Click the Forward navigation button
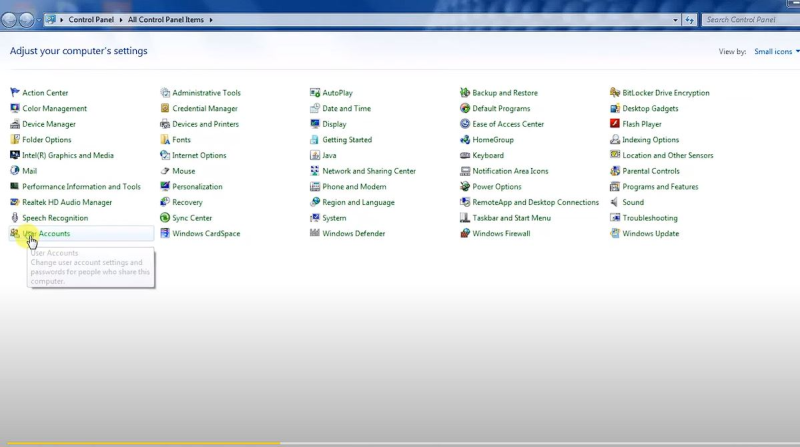The width and height of the screenshot is (800, 447). [26, 19]
